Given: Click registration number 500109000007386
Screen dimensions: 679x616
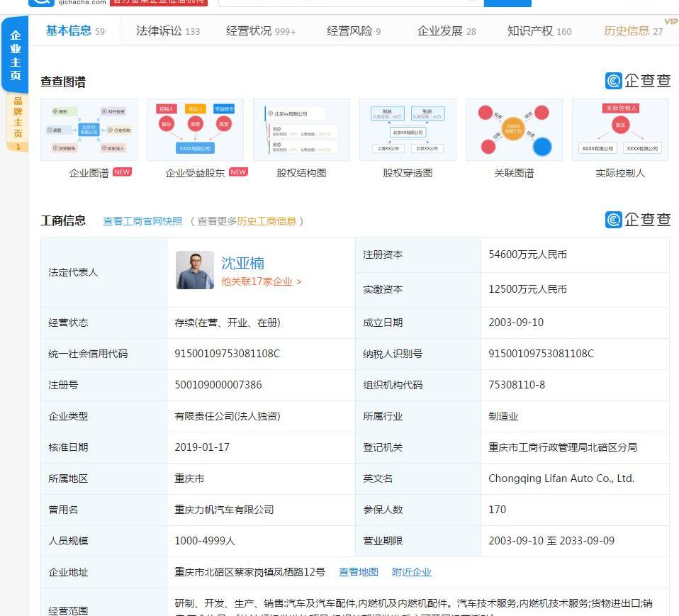Looking at the screenshot, I should coord(218,385).
